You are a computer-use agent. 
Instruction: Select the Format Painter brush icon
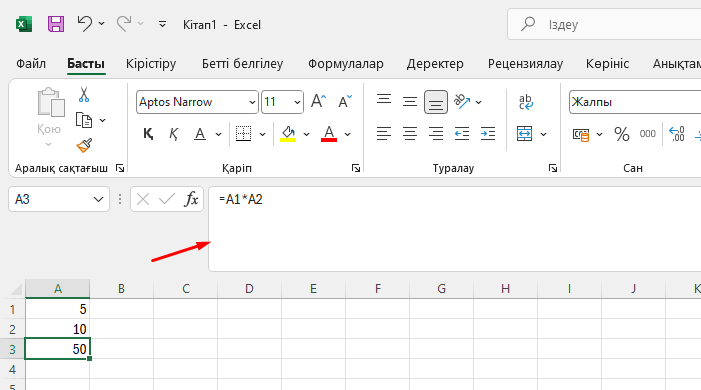tap(84, 145)
